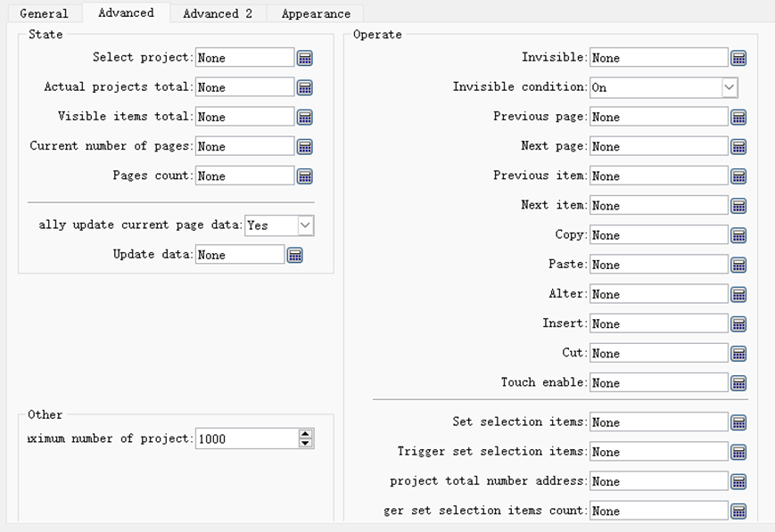Open address picker for Update data

(294, 255)
